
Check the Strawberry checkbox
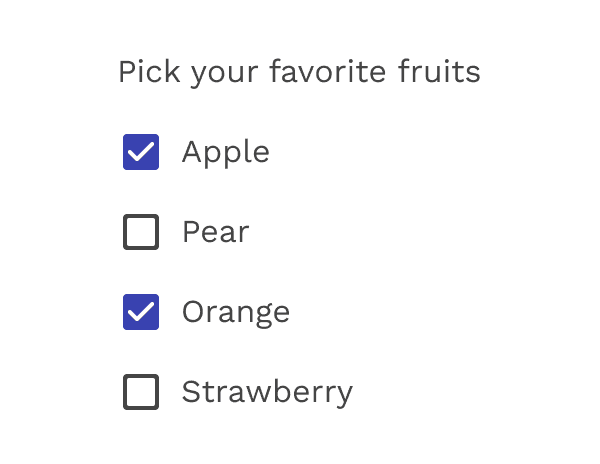(141, 392)
